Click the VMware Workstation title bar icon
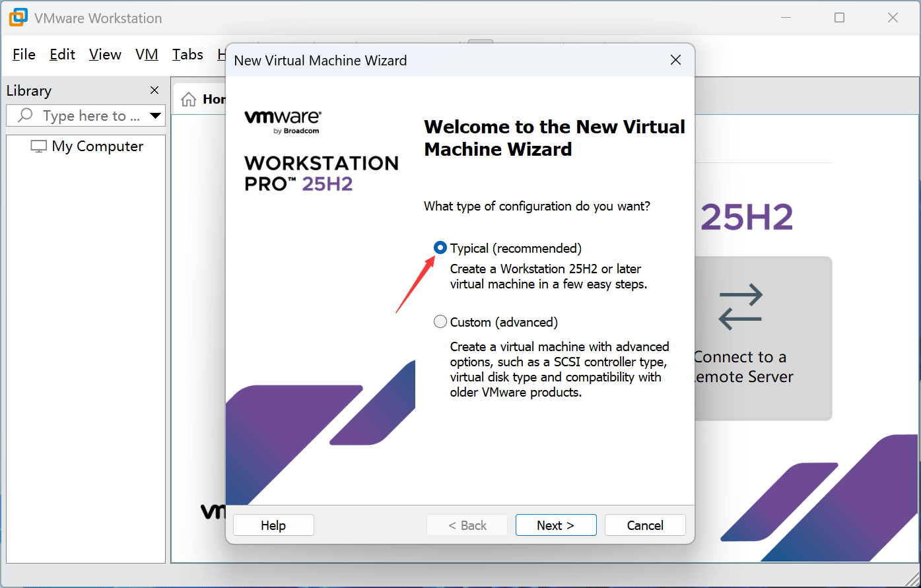 18,18
